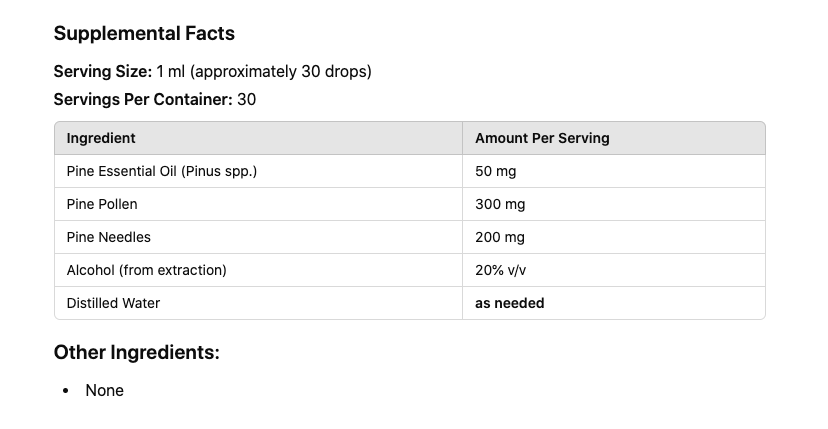The image size is (828, 429).
Task: Click the 50 mg amount cell
Action: pos(495,171)
